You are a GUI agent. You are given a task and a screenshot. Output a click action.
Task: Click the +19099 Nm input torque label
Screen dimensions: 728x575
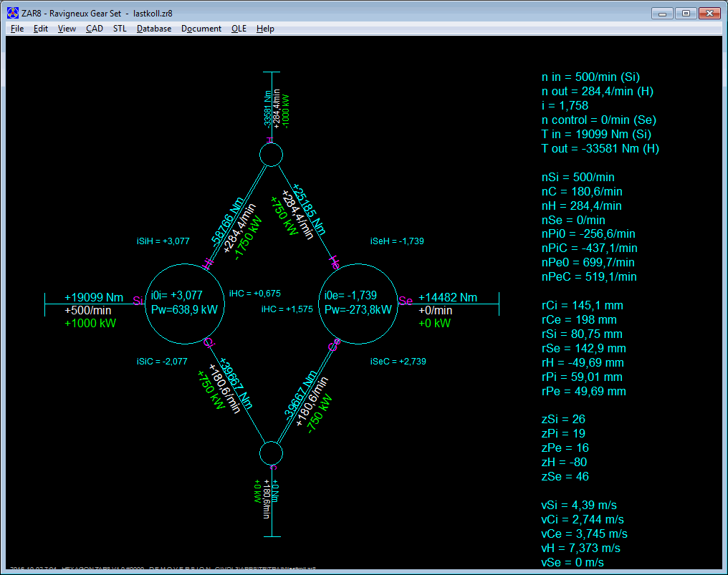[94, 298]
